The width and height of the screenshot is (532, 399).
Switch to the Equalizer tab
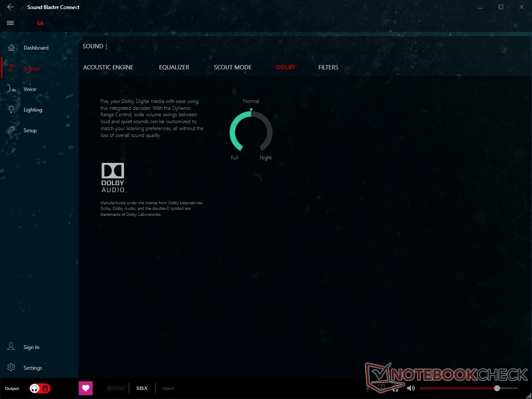tap(174, 67)
